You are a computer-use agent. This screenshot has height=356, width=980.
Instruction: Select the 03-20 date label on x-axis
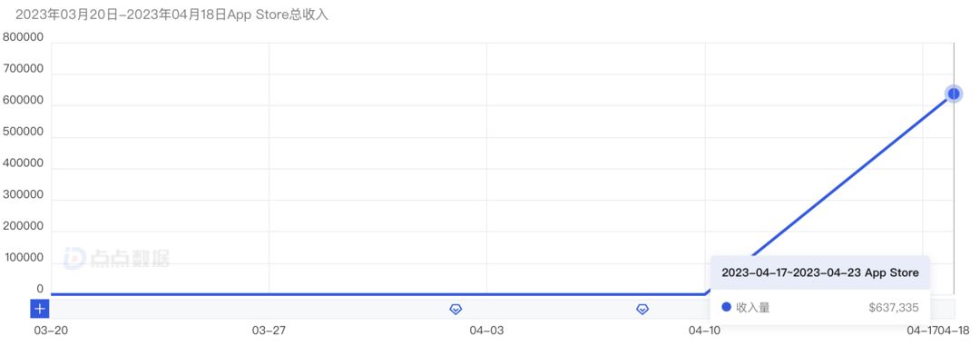coord(50,331)
